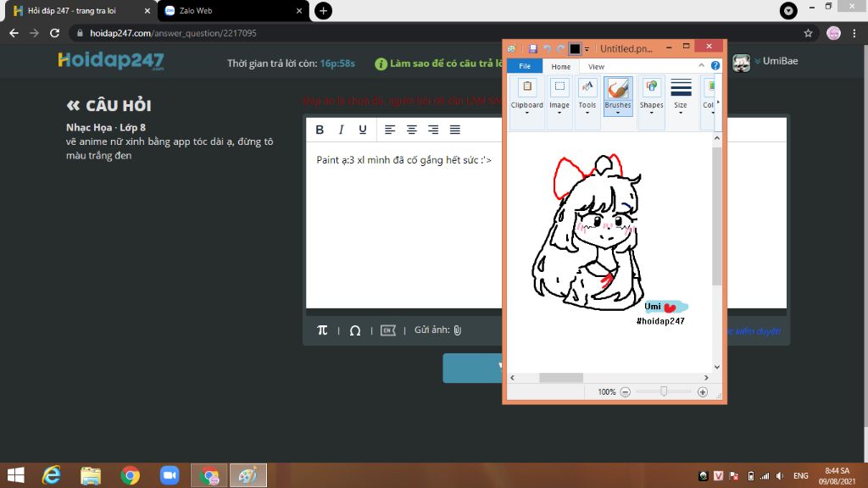Viewport: 868px width, 488px height.
Task: Launch Internet Explorer from taskbar
Action: click(52, 475)
